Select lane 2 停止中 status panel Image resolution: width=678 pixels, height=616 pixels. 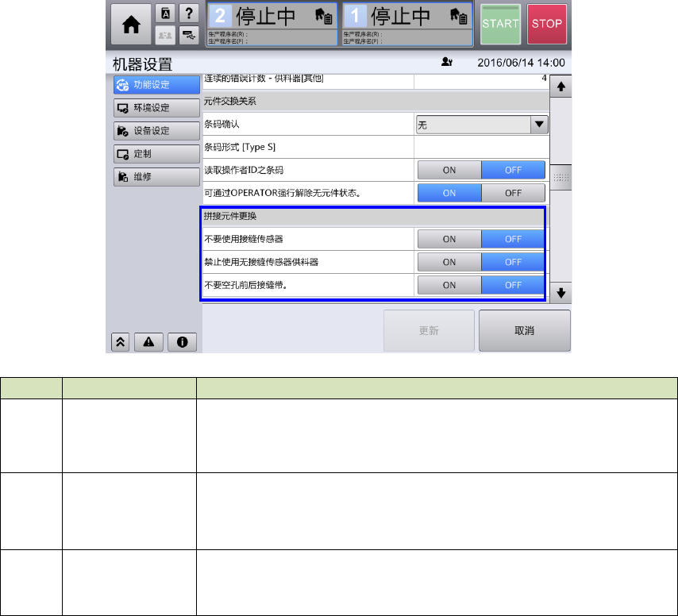click(272, 24)
